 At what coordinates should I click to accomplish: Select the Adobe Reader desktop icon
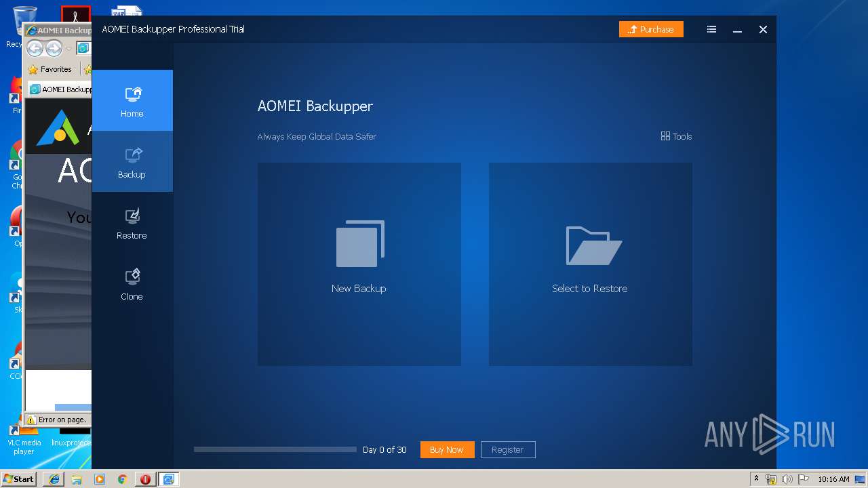75,14
